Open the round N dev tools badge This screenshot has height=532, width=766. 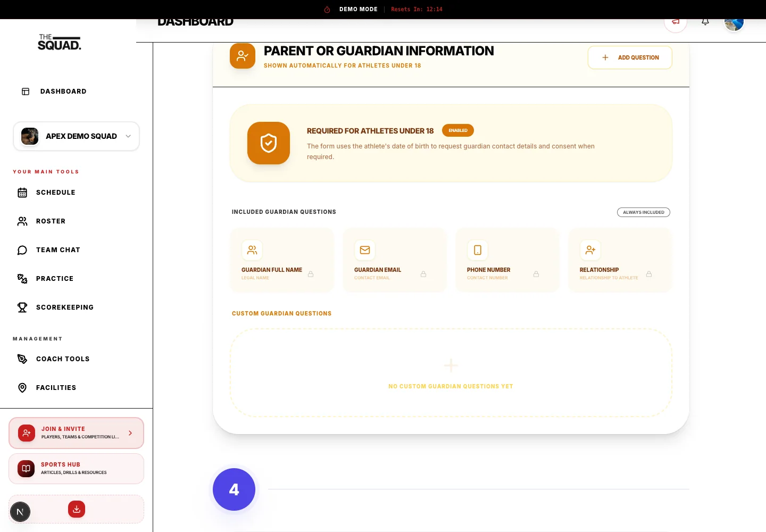click(20, 512)
